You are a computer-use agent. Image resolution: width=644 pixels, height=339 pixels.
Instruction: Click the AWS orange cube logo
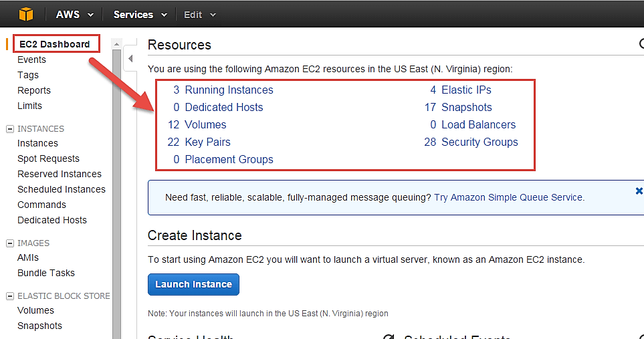(x=26, y=14)
